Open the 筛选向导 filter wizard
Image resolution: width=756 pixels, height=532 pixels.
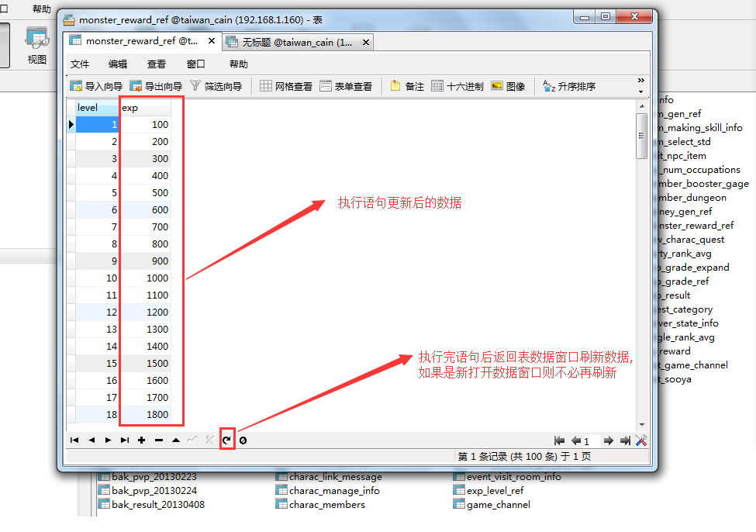216,86
